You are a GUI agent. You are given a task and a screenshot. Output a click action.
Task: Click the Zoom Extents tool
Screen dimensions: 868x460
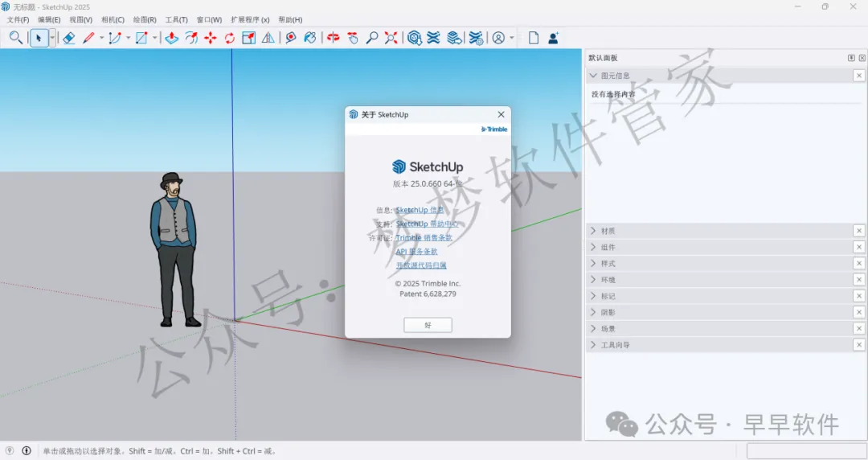(391, 38)
